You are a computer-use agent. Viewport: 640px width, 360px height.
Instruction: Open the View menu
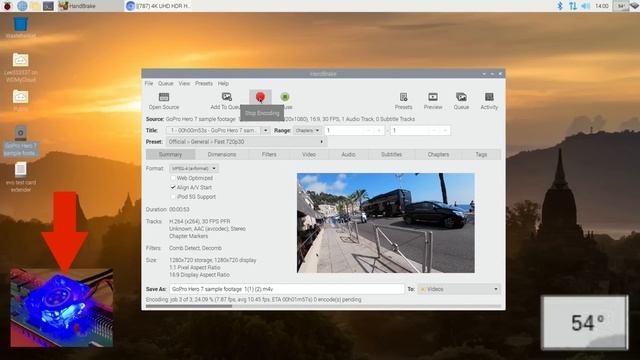point(184,83)
